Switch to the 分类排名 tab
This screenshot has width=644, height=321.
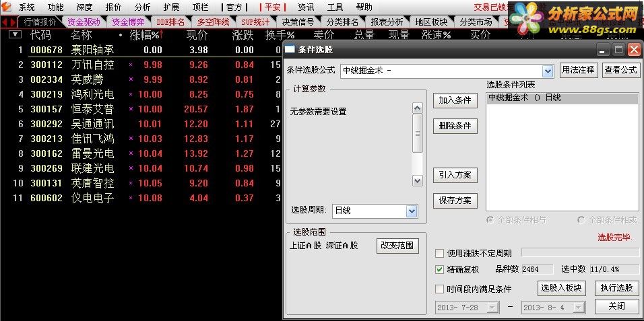[x=342, y=22]
